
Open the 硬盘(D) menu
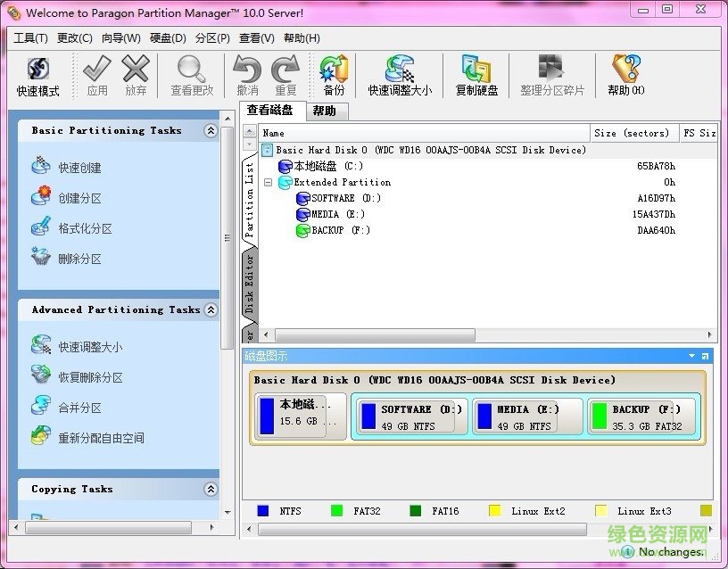tap(166, 37)
